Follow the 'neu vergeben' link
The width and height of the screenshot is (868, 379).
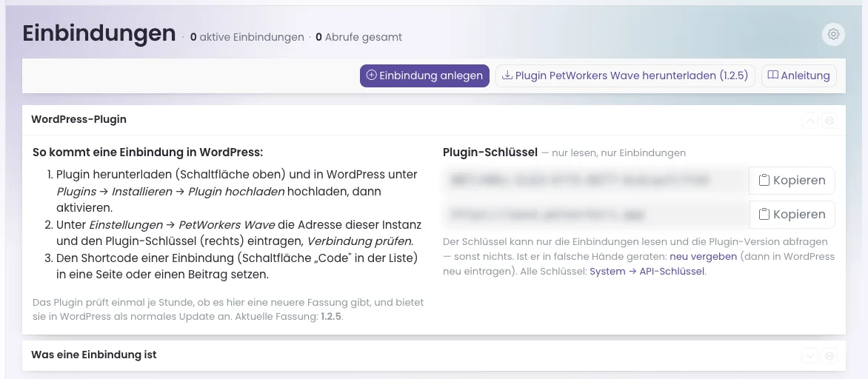703,257
